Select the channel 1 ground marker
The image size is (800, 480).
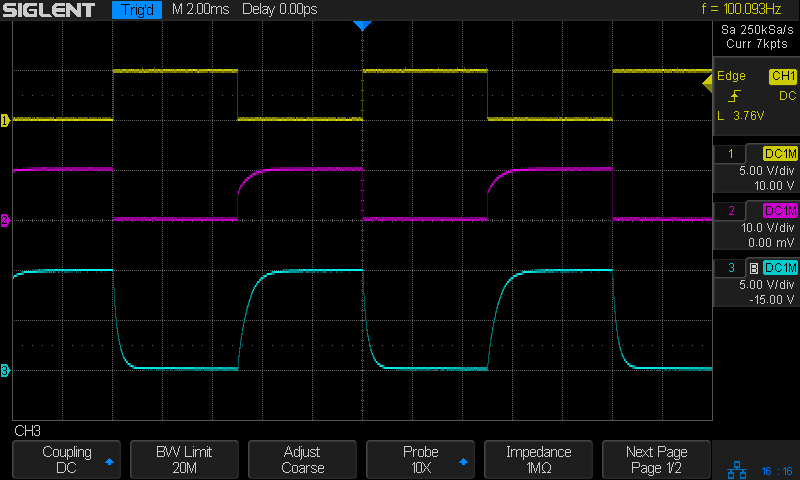click(x=5, y=121)
